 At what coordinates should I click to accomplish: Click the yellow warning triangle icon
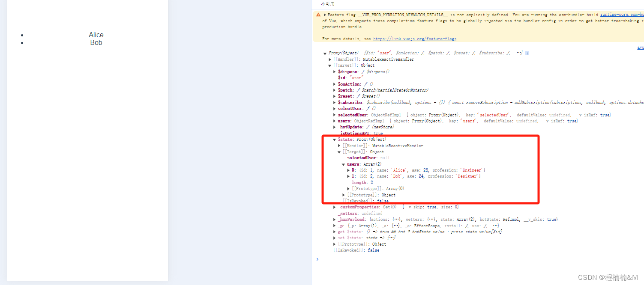click(318, 15)
